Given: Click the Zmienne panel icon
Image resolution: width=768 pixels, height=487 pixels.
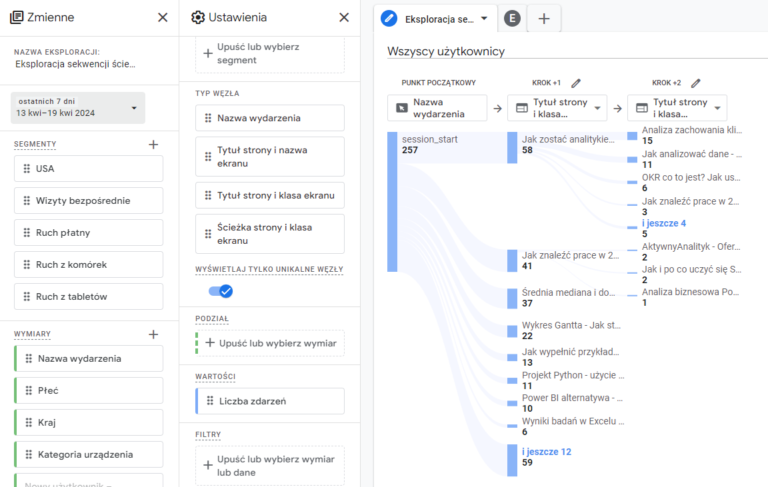Looking at the screenshot, I should [17, 17].
